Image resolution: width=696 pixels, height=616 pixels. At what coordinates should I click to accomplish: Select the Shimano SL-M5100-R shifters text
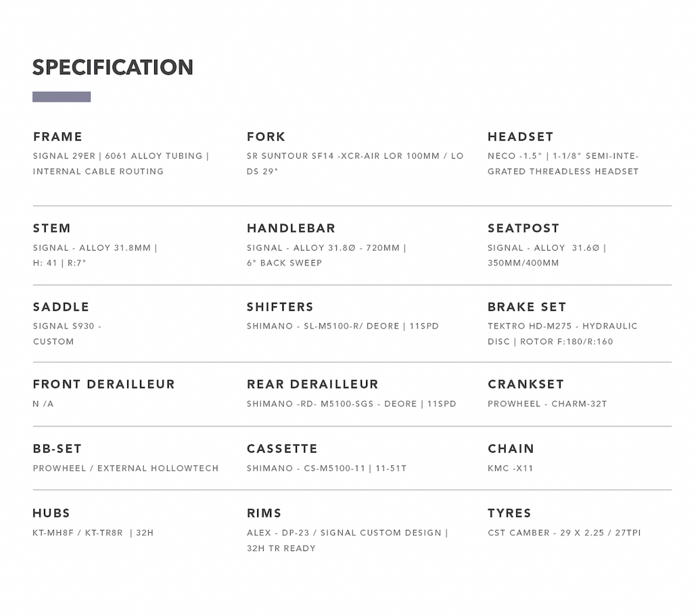tap(343, 326)
